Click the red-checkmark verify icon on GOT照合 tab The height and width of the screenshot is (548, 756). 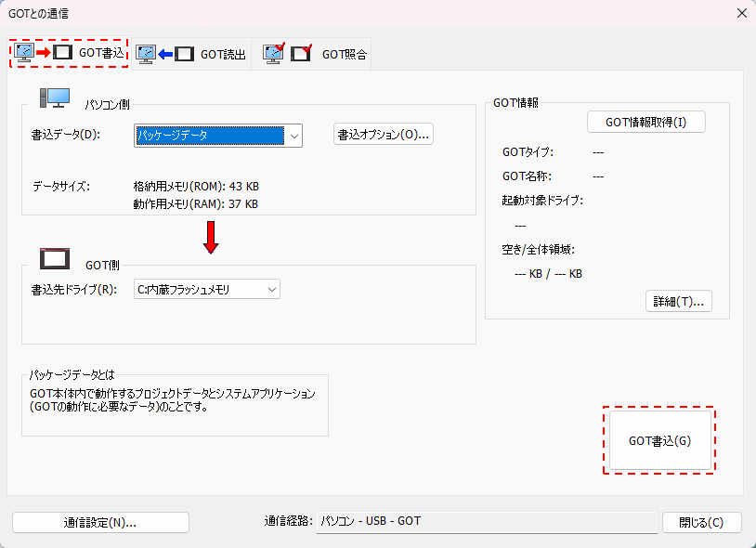tap(287, 54)
